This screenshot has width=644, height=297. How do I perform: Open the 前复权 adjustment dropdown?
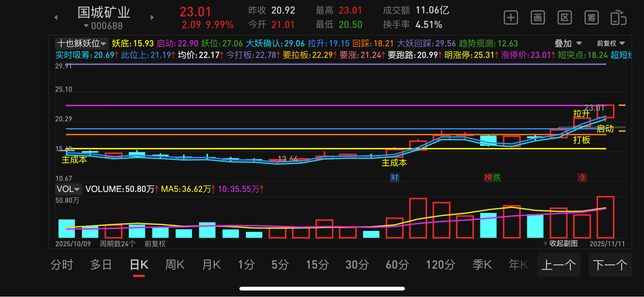[x=611, y=44]
